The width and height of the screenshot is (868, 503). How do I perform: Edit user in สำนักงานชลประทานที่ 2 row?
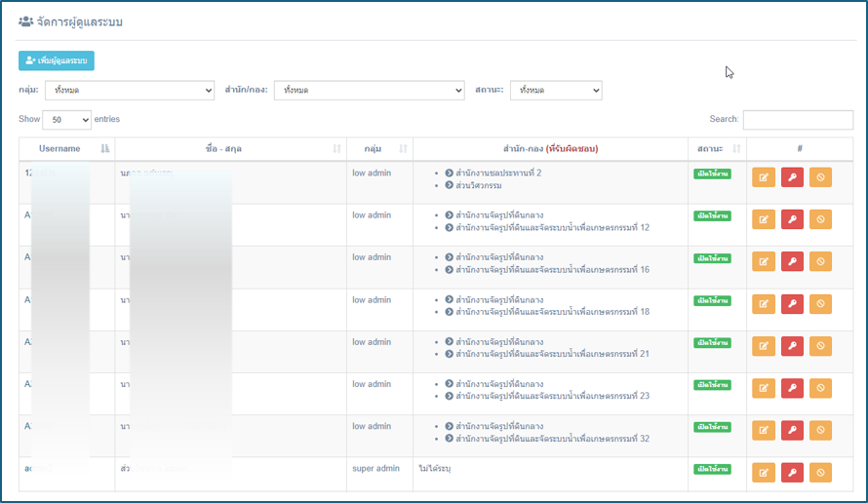coord(764,177)
